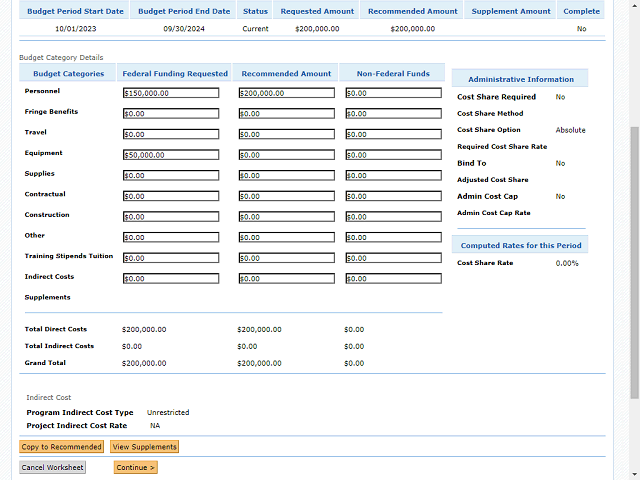Select Supplies Federal Funding Requested field
Screen dimensions: 640x480
pos(170,176)
